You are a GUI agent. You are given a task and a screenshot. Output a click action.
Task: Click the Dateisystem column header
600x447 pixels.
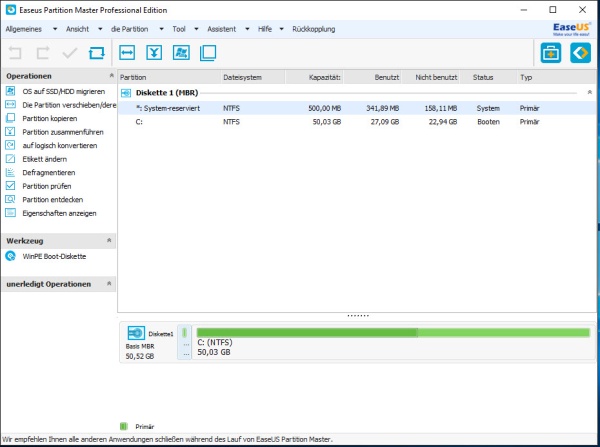pyautogui.click(x=253, y=77)
